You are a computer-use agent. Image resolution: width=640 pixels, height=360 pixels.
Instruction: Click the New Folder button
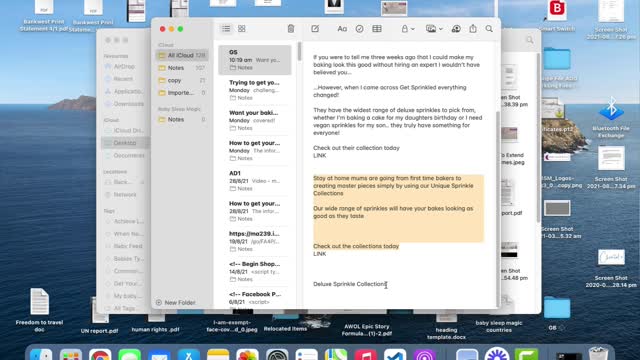176,302
